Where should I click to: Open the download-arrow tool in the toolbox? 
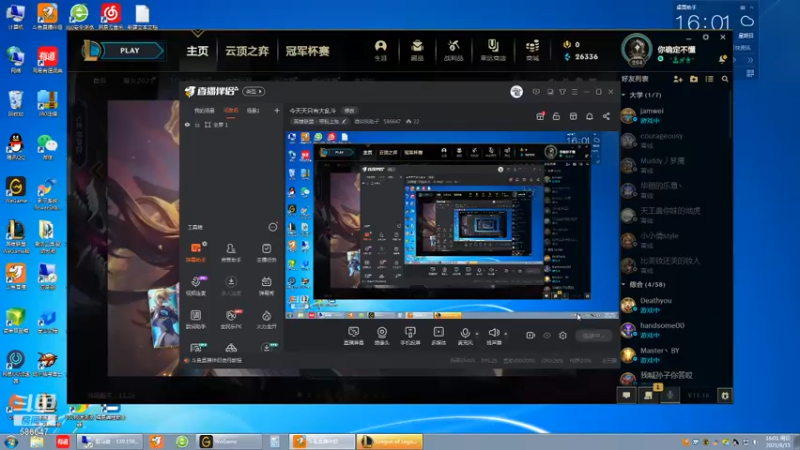231,285
